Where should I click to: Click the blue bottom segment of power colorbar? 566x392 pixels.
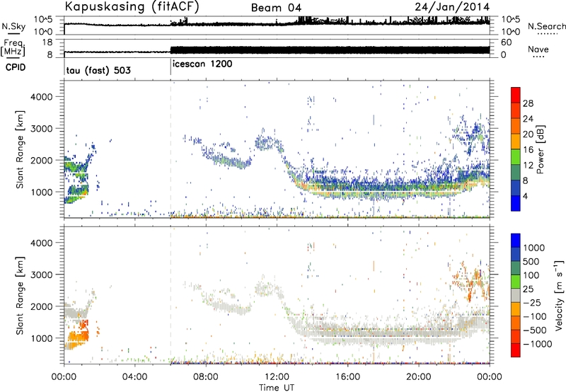(x=516, y=203)
